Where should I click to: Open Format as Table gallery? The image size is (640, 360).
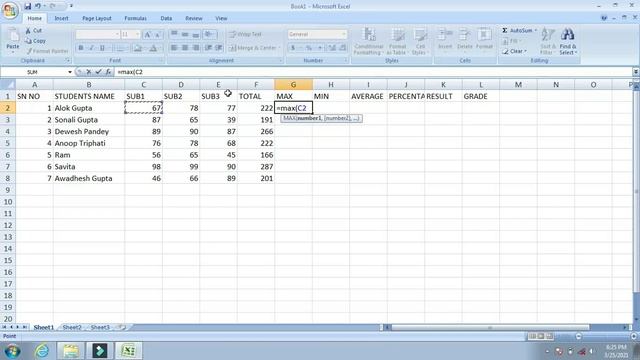(x=397, y=41)
